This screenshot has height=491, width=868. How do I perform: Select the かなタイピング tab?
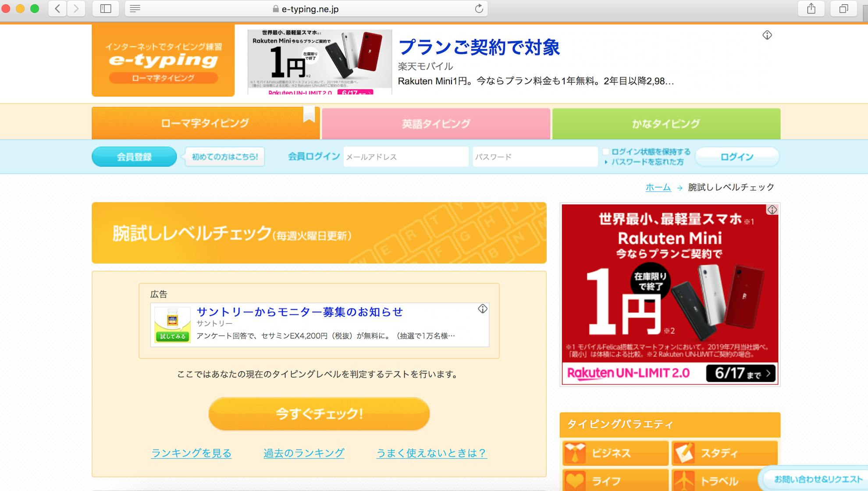666,124
